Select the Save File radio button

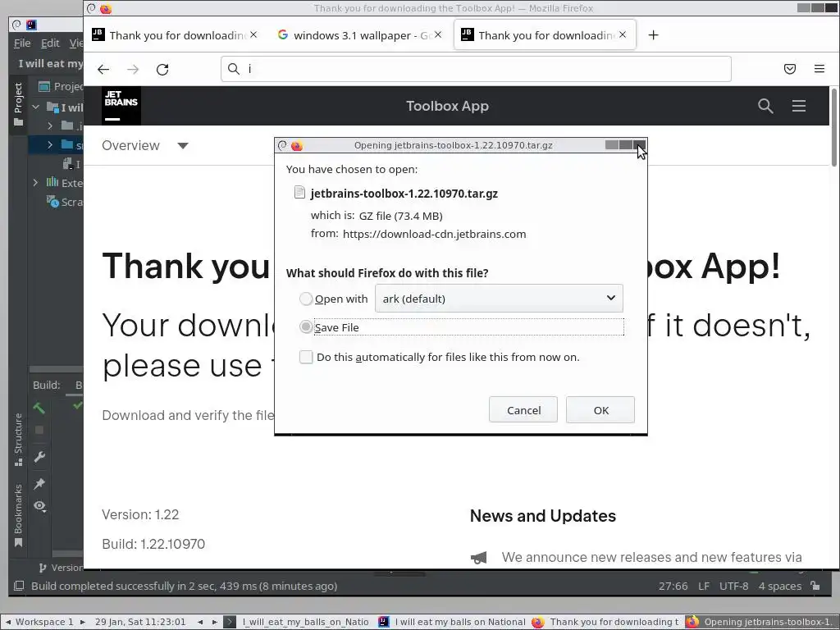(x=306, y=326)
